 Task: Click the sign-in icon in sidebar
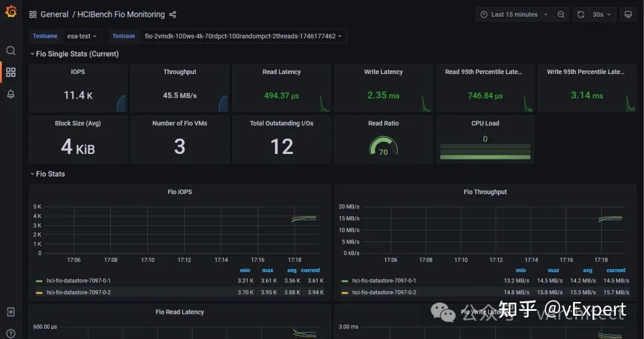click(x=11, y=312)
